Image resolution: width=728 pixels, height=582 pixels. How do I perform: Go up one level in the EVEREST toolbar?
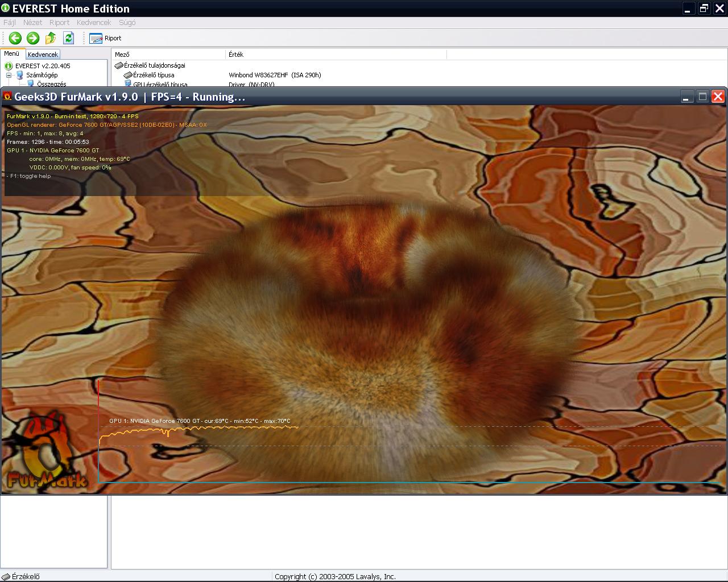pyautogui.click(x=51, y=38)
